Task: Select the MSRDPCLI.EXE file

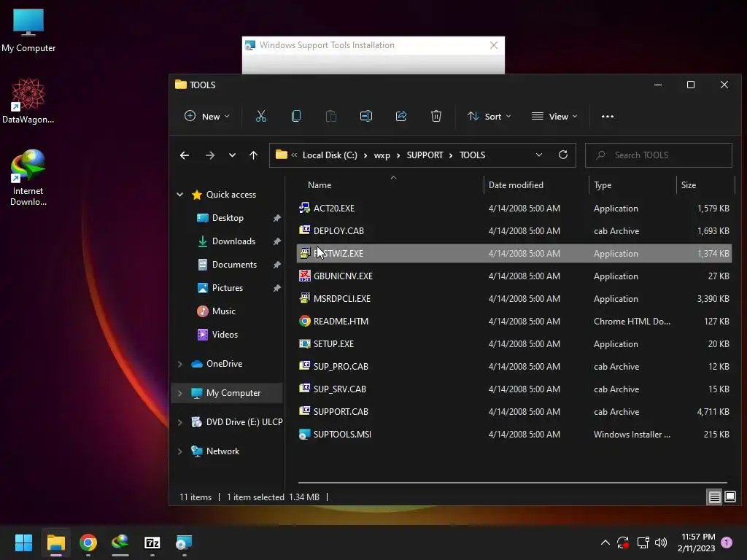Action: tap(514, 298)
